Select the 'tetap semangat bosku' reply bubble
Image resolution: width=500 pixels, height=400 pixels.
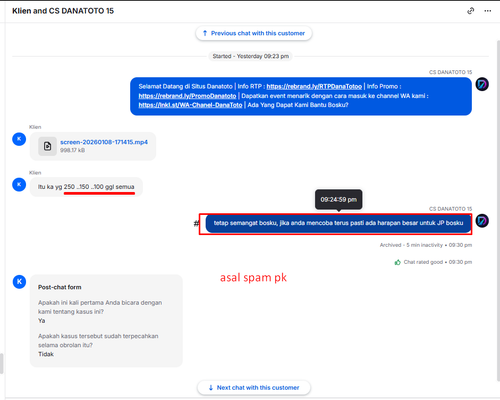pos(338,223)
